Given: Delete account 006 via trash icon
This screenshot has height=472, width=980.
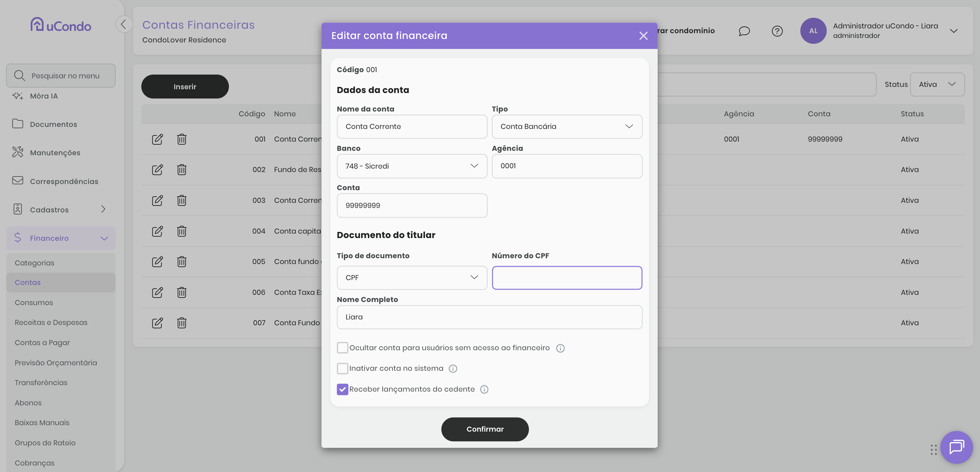Looking at the screenshot, I should pyautogui.click(x=181, y=292).
